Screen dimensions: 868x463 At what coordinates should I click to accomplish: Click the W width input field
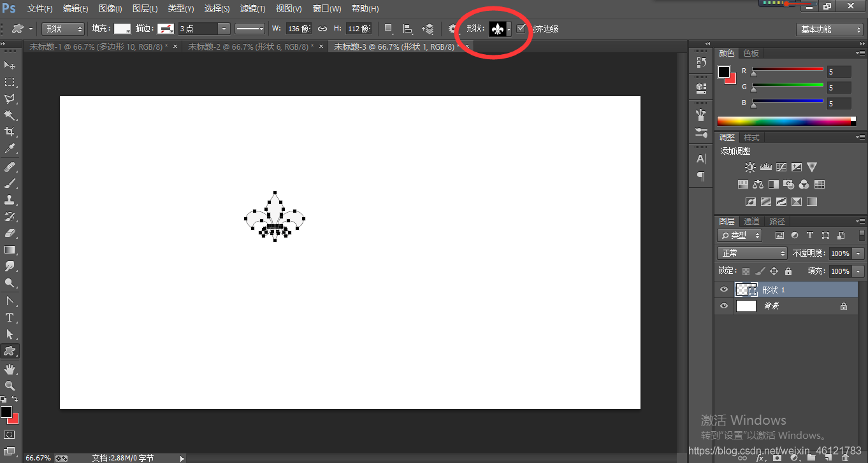pos(298,29)
